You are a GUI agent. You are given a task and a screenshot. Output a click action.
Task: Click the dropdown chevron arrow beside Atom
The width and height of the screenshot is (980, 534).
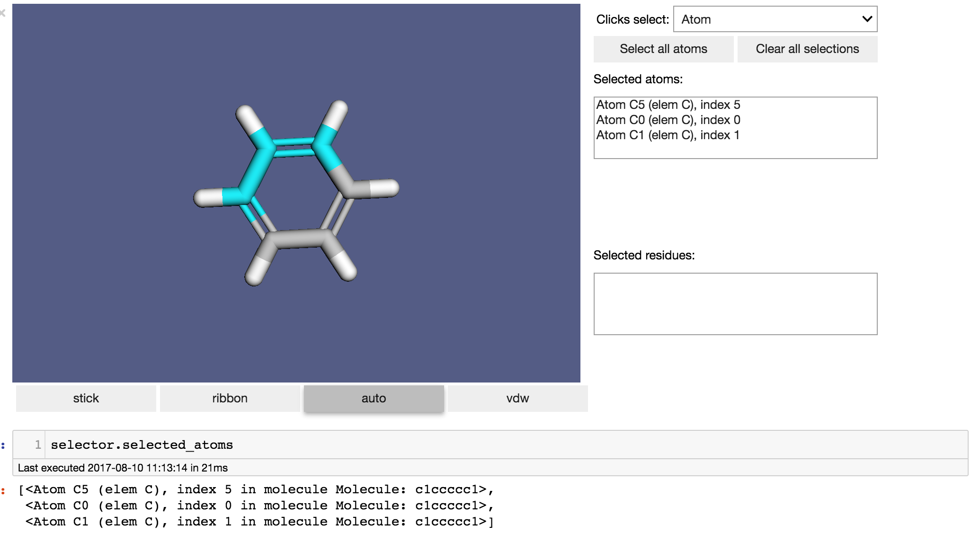[x=866, y=19]
